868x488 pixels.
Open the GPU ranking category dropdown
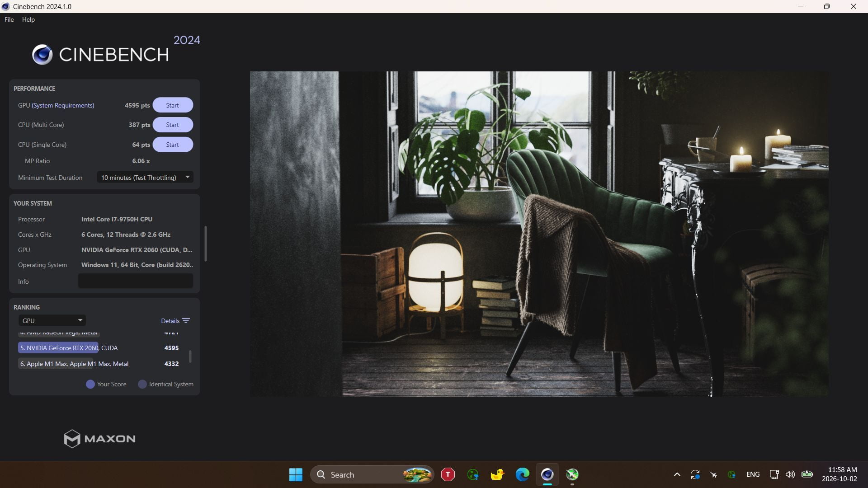click(x=52, y=320)
